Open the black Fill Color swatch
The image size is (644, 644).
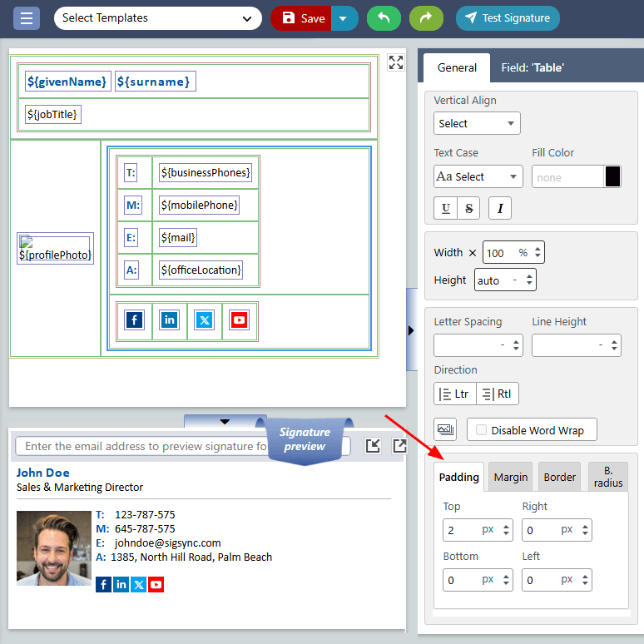tap(612, 176)
